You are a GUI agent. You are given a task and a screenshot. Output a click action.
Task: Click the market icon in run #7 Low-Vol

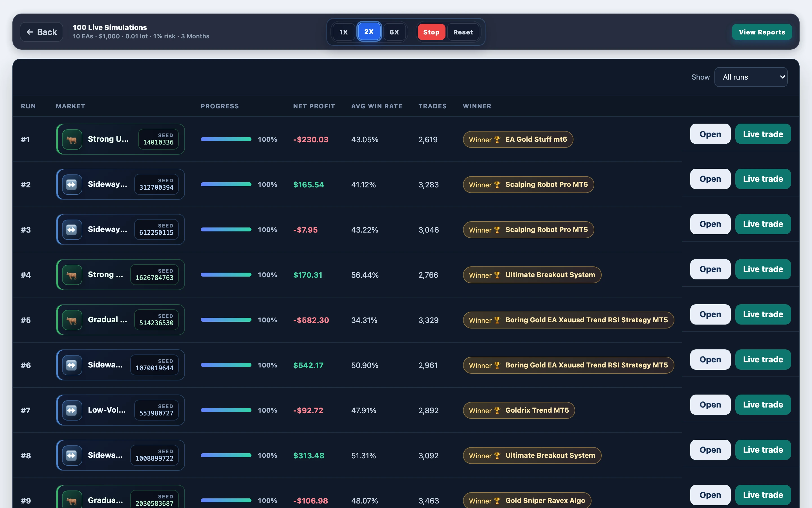[72, 410]
